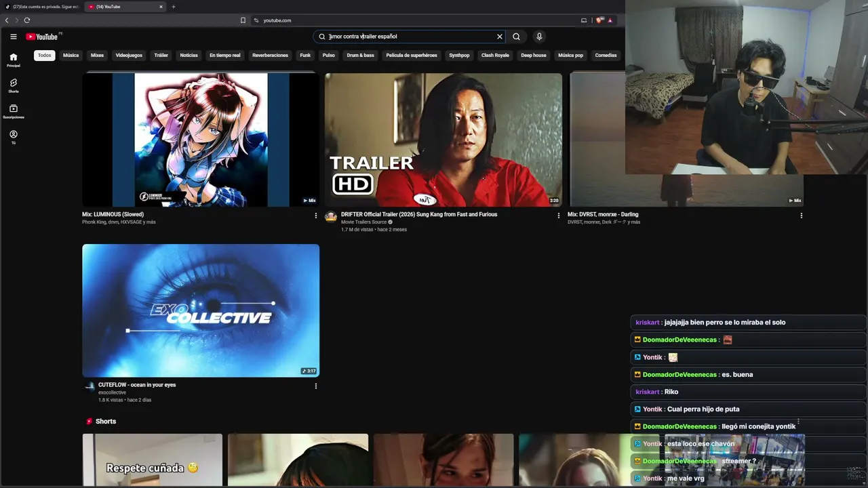
Task: Select the Synthpop chip
Action: pyautogui.click(x=459, y=56)
